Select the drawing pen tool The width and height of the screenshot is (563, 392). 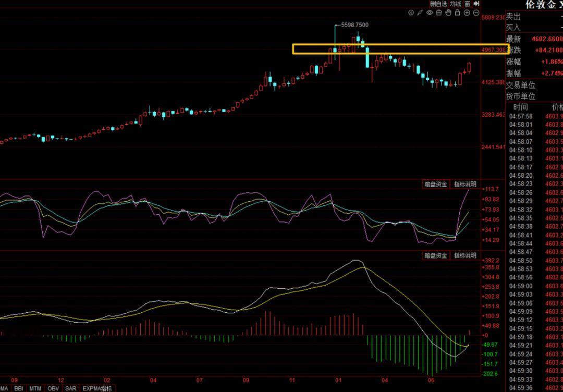point(420,13)
